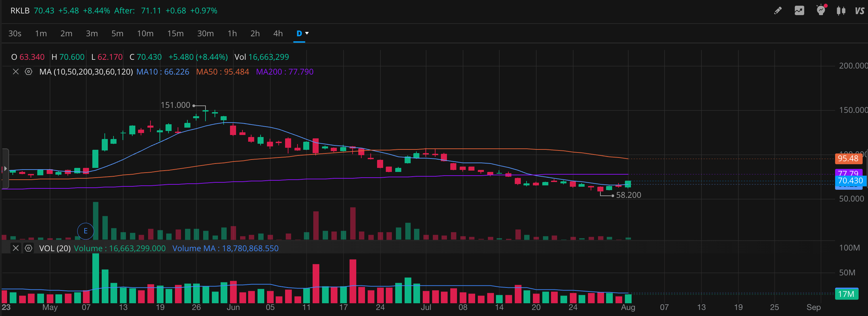Screen dimensions: 868x316
Task: Switch to 2m timeframe
Action: tap(66, 33)
